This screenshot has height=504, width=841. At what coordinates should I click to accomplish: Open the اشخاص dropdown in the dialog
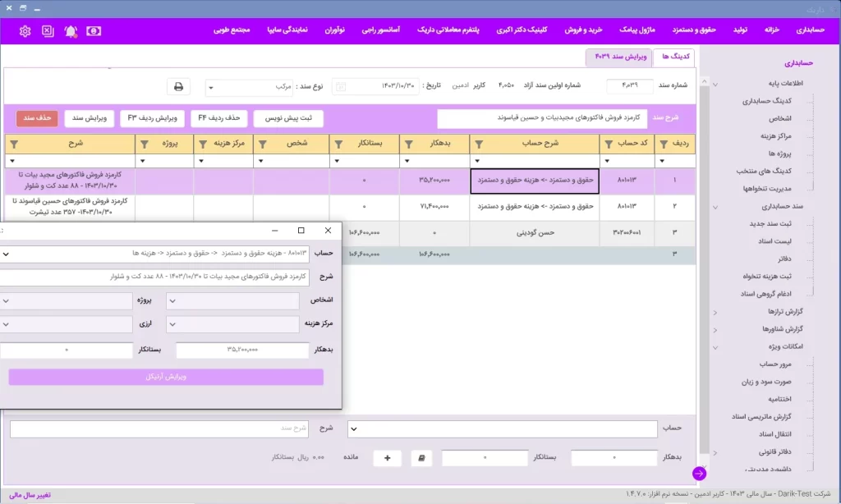point(172,300)
